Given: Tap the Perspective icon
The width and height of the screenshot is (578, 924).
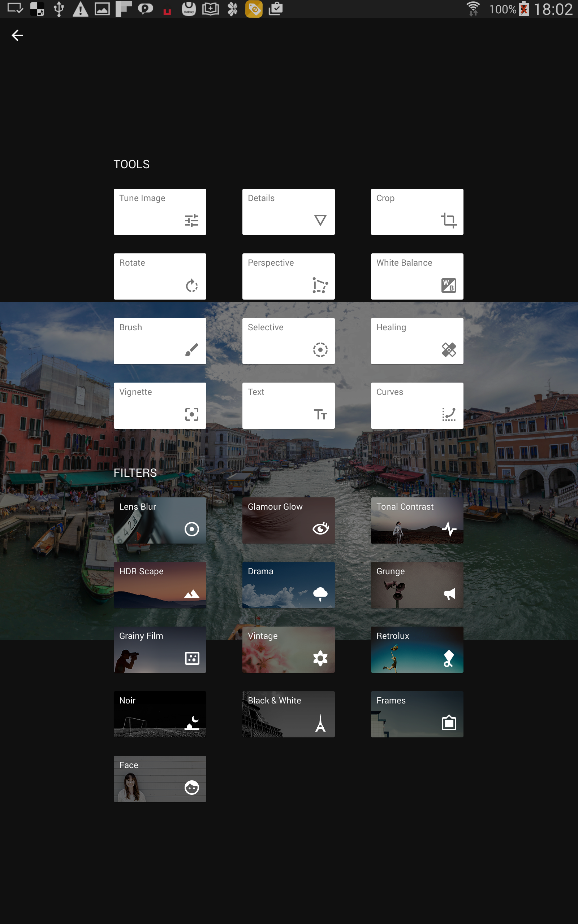Looking at the screenshot, I should (x=320, y=285).
